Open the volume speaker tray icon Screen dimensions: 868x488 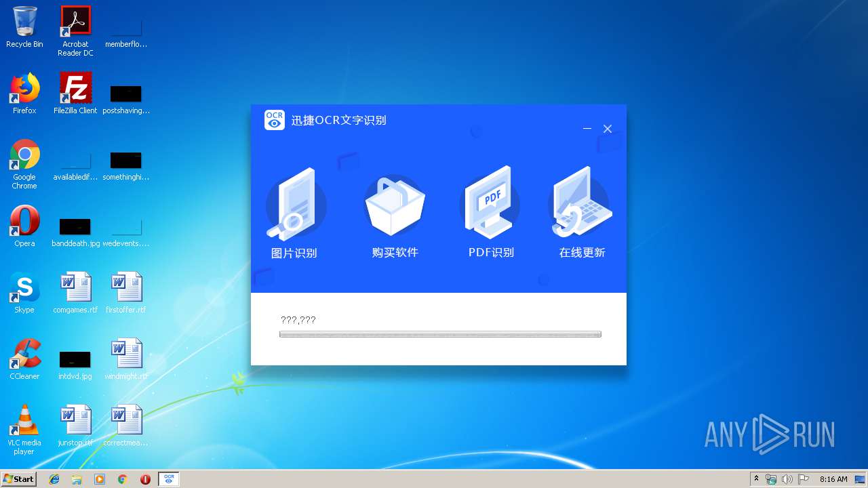[787, 479]
